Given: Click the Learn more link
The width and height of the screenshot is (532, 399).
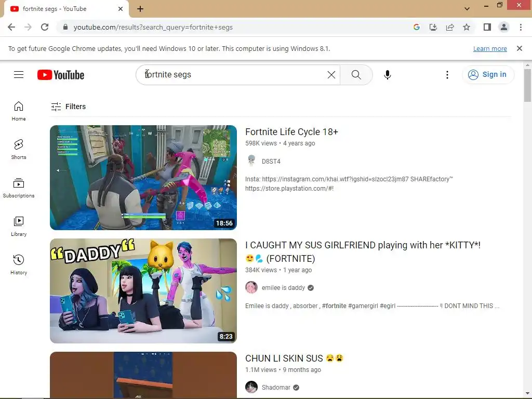Looking at the screenshot, I should coord(490,48).
